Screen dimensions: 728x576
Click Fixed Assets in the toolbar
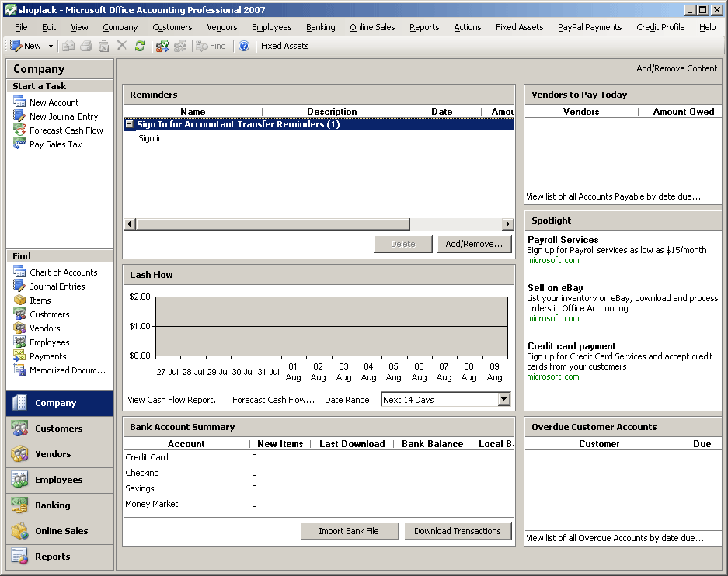284,46
